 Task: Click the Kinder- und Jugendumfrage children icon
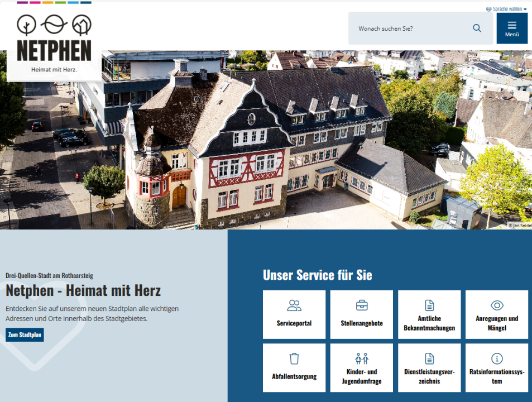tap(362, 358)
